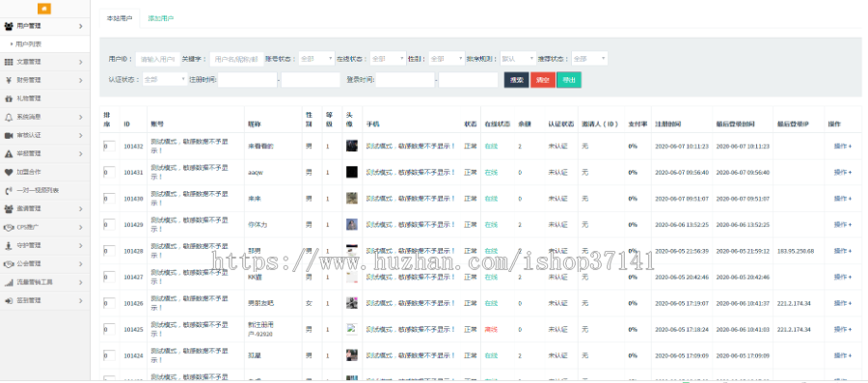Click 离线 status in row 101425

pos(491,329)
